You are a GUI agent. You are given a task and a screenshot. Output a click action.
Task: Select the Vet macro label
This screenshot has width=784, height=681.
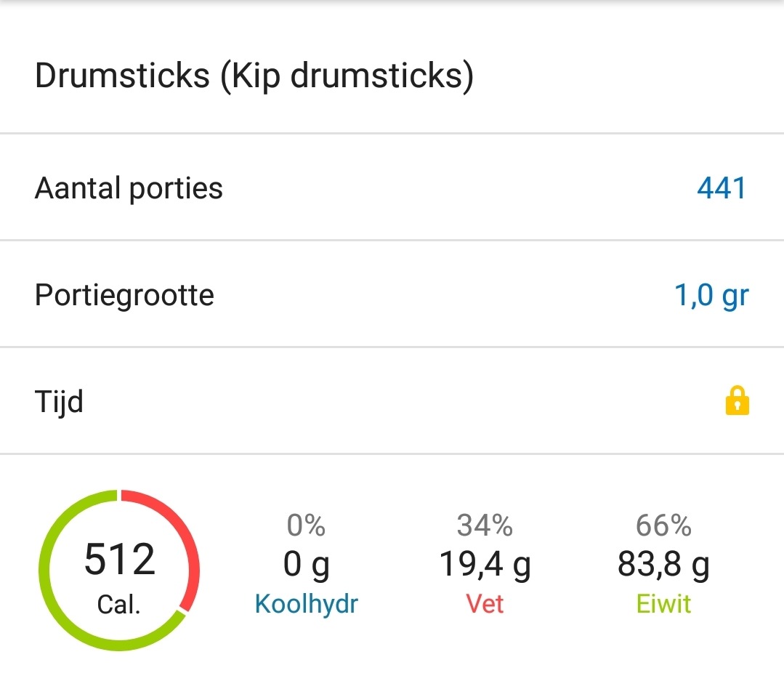tap(485, 604)
